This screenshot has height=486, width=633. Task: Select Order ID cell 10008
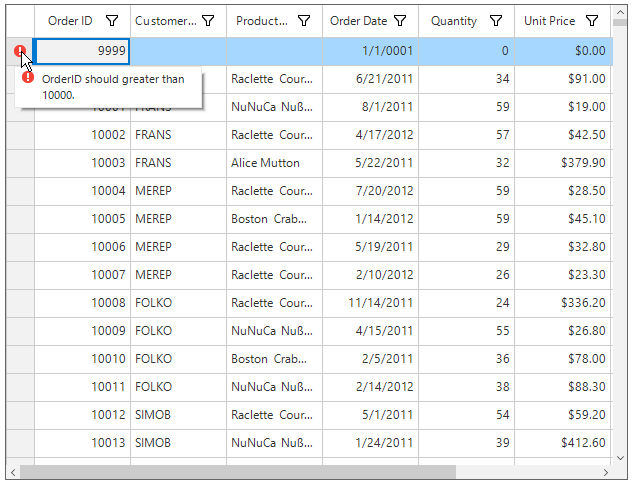point(82,303)
